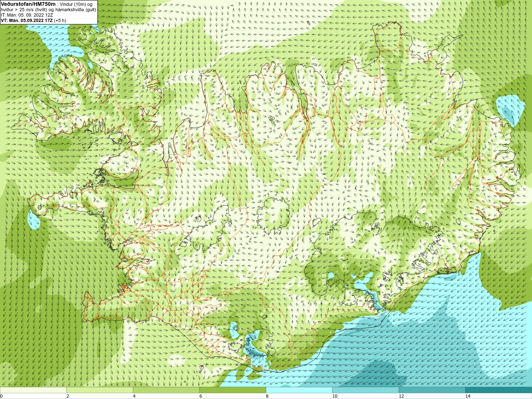Click the darkest teal swatch above 14 m/s
Image resolution: width=532 pixels, height=399 pixels.
pyautogui.click(x=499, y=390)
